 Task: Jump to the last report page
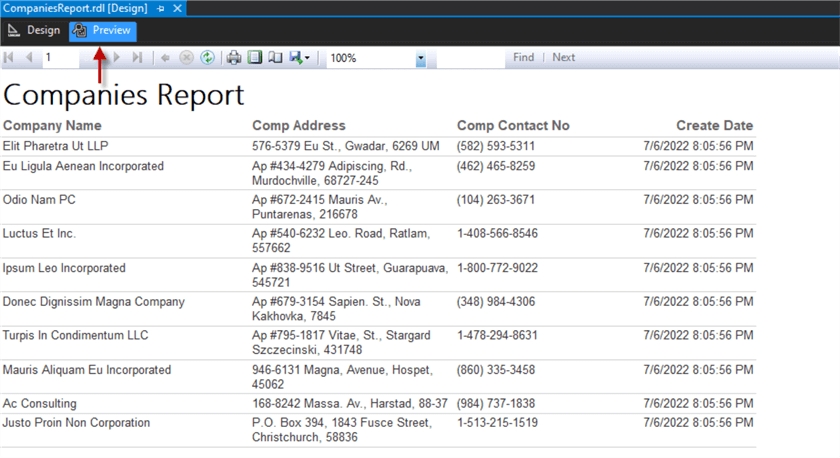point(137,57)
